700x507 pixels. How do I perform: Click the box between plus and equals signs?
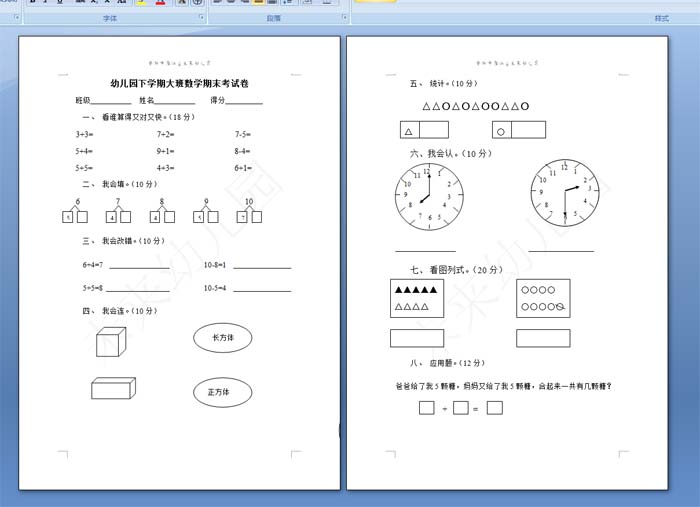(461, 407)
